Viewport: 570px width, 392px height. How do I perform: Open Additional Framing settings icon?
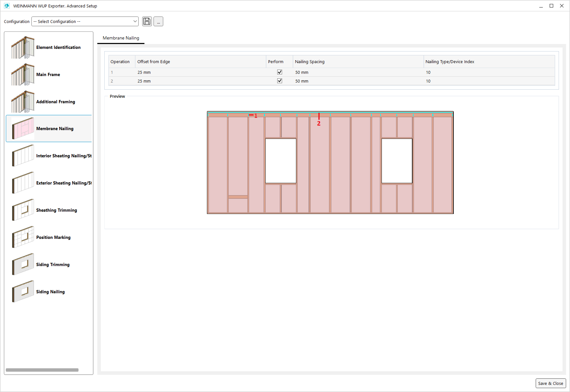tap(23, 102)
